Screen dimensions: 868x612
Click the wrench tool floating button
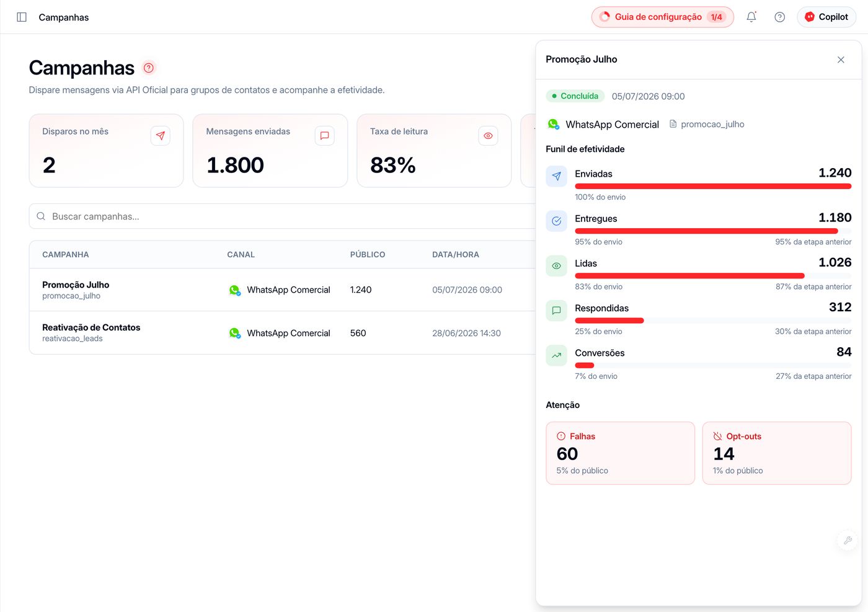(848, 541)
